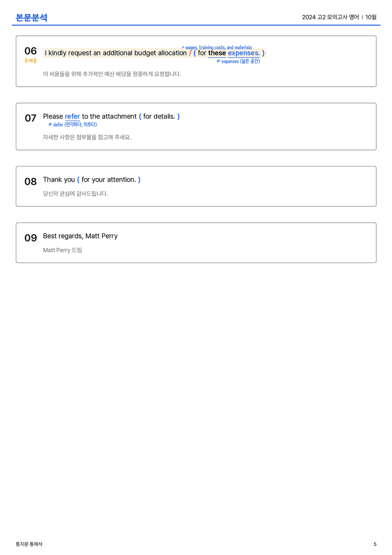Image resolution: width=392 pixels, height=555 pixels.
Task: Click the text "Thank you"
Action: (59, 180)
